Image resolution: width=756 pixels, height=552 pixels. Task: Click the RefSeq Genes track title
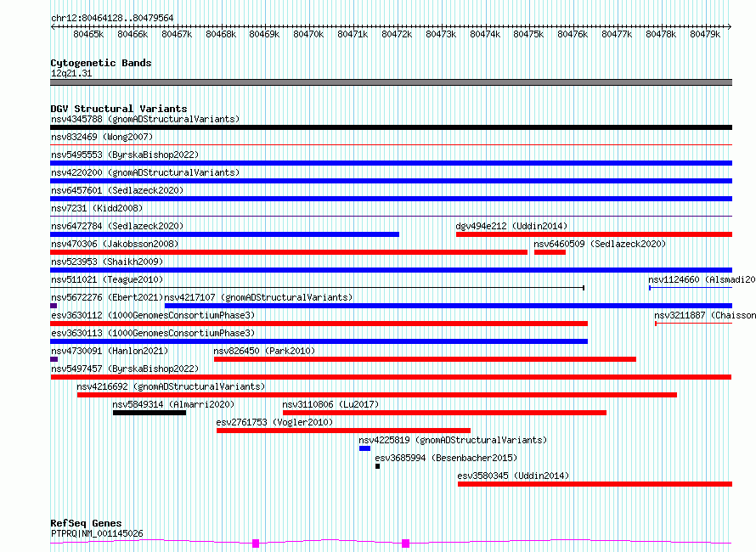click(x=86, y=523)
